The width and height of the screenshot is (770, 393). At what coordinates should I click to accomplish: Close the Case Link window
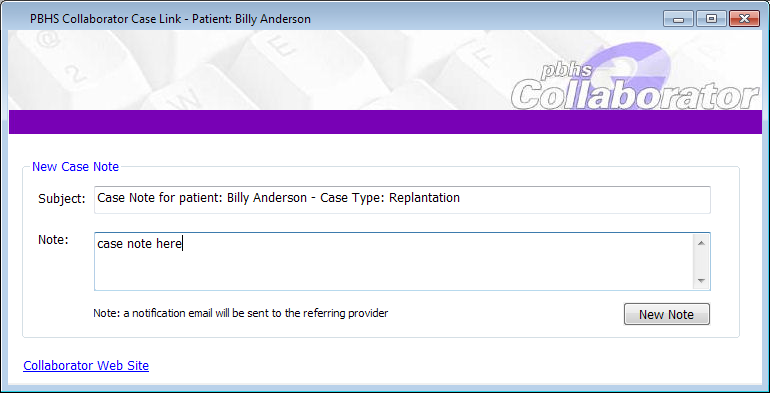coord(744,19)
